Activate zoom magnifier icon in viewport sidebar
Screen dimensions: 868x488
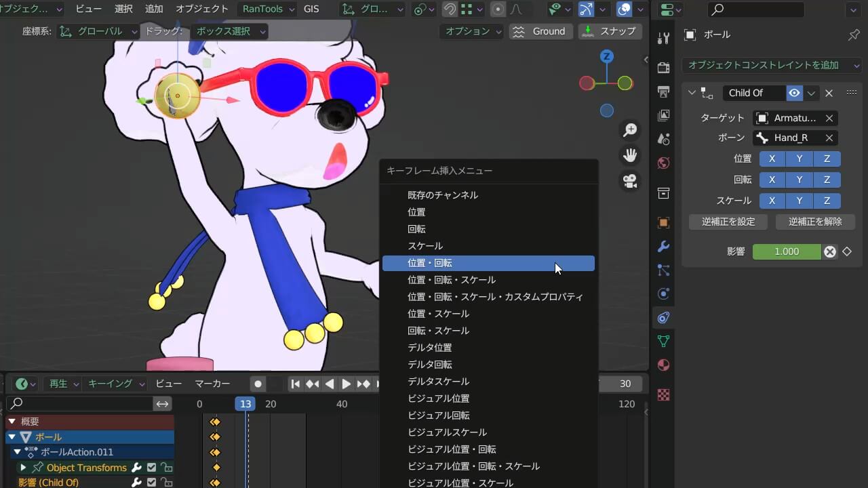click(x=630, y=129)
